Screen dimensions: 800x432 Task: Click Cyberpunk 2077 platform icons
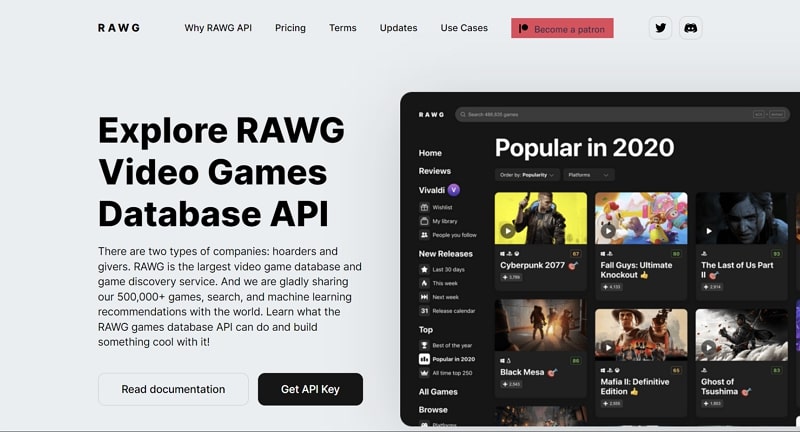coord(509,253)
